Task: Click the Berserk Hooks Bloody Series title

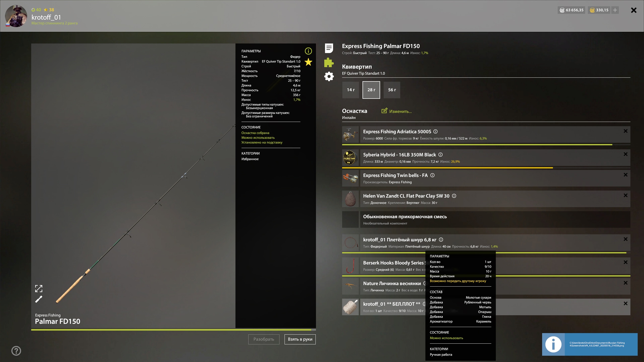Action: pos(394,263)
